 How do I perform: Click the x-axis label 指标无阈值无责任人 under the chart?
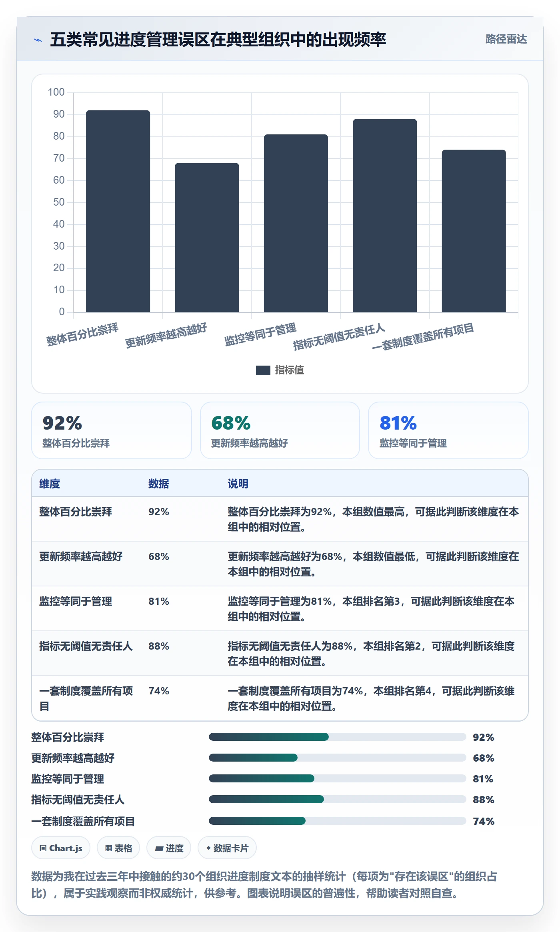(339, 336)
